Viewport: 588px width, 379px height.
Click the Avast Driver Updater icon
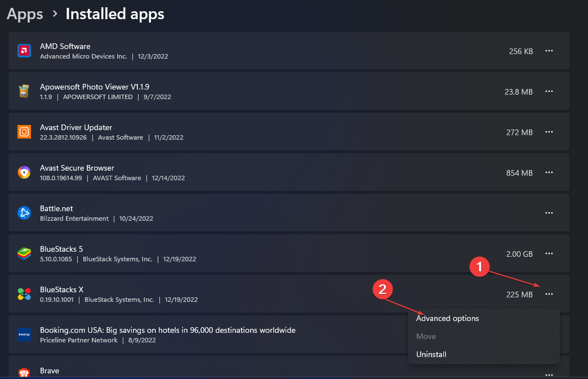tap(24, 132)
